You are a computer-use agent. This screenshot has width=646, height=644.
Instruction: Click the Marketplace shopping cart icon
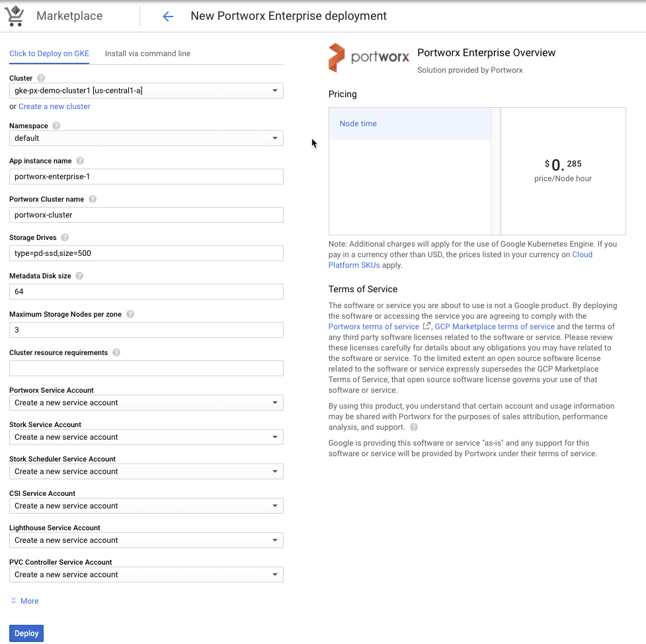pyautogui.click(x=15, y=16)
